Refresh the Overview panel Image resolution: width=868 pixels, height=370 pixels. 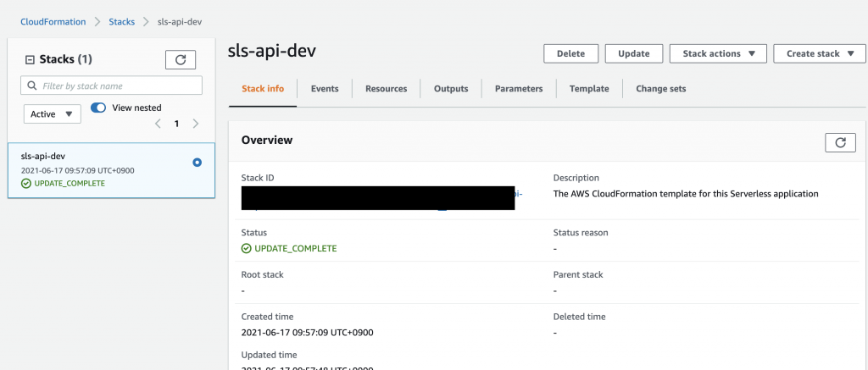pyautogui.click(x=840, y=142)
